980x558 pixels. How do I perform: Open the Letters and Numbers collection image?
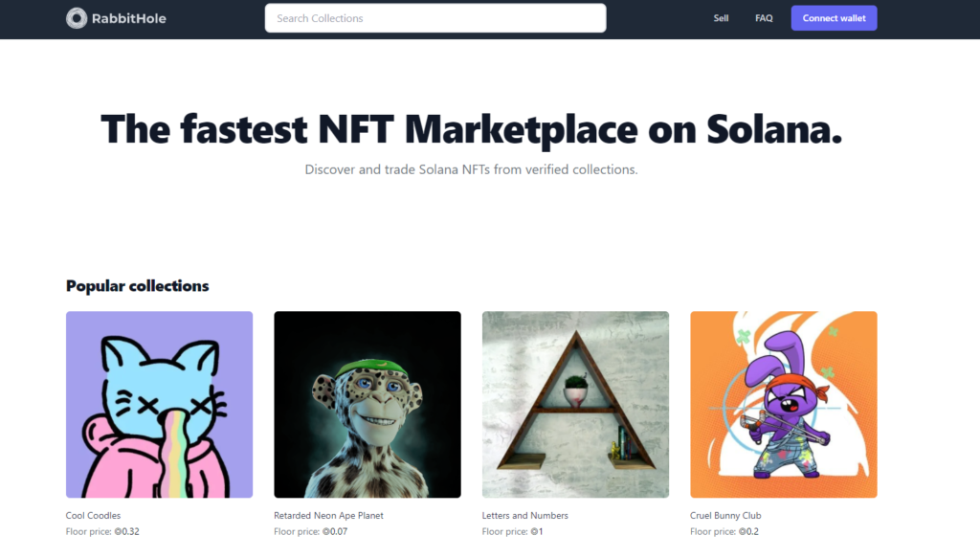coord(575,404)
